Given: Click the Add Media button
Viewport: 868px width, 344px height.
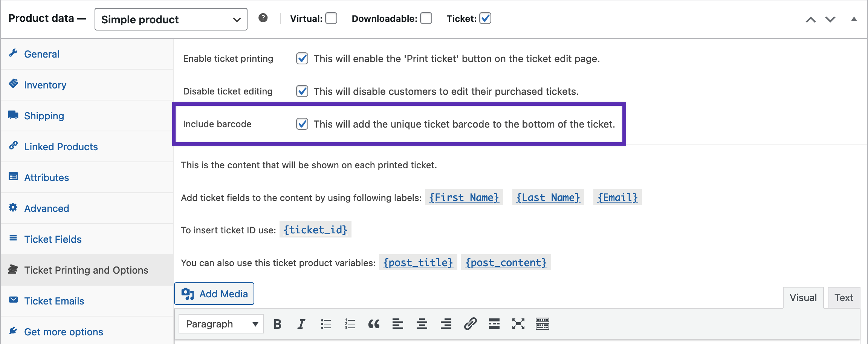Looking at the screenshot, I should point(214,294).
